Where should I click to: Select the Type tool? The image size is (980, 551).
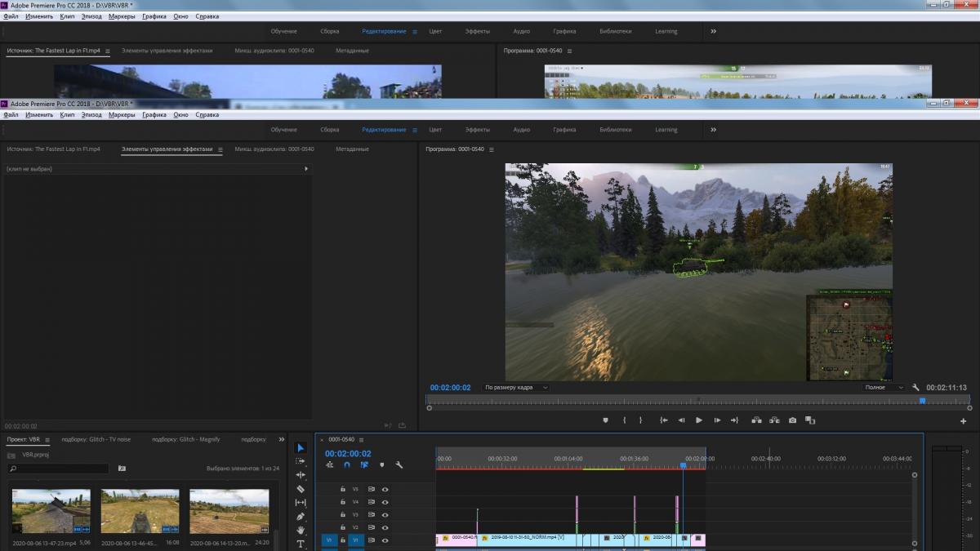point(301,544)
